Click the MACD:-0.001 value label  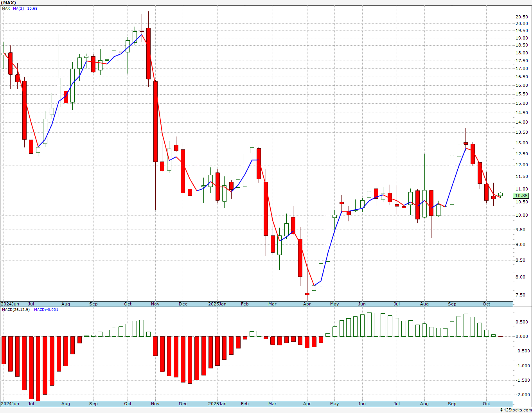click(46, 309)
